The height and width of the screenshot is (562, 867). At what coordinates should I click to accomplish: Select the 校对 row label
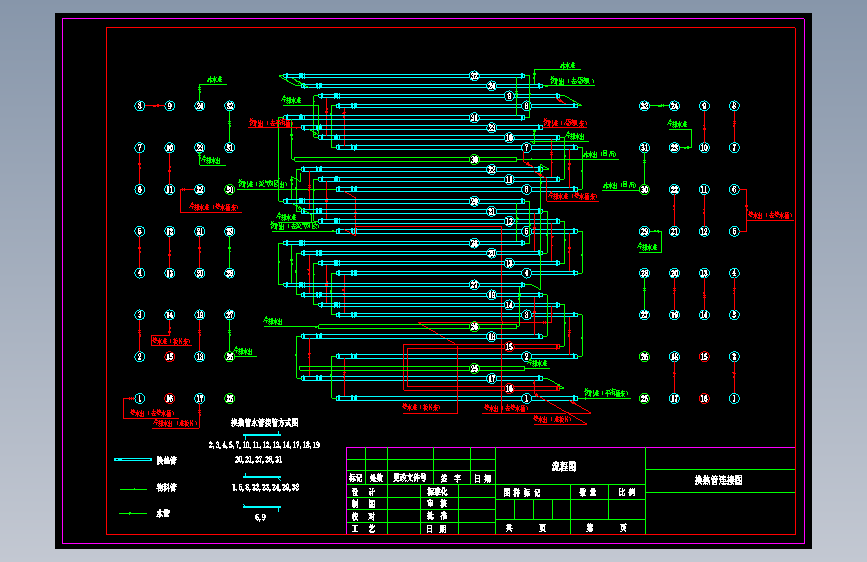click(x=363, y=516)
